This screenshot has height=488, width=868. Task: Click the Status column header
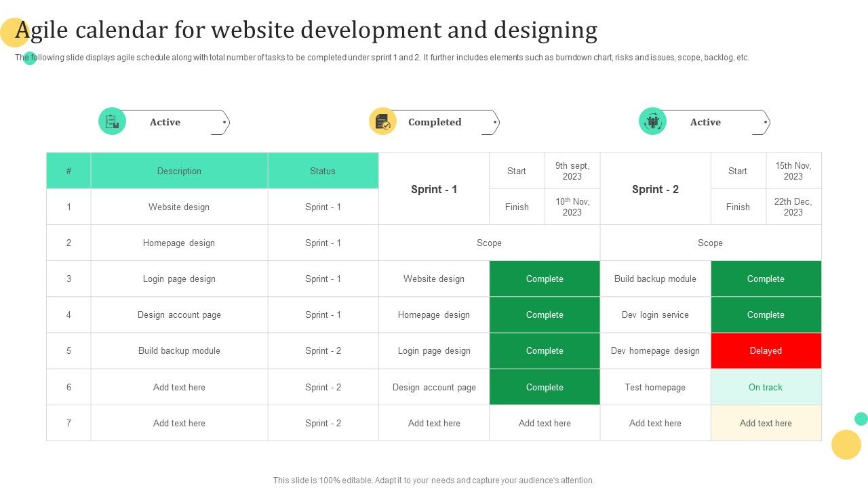coord(323,171)
